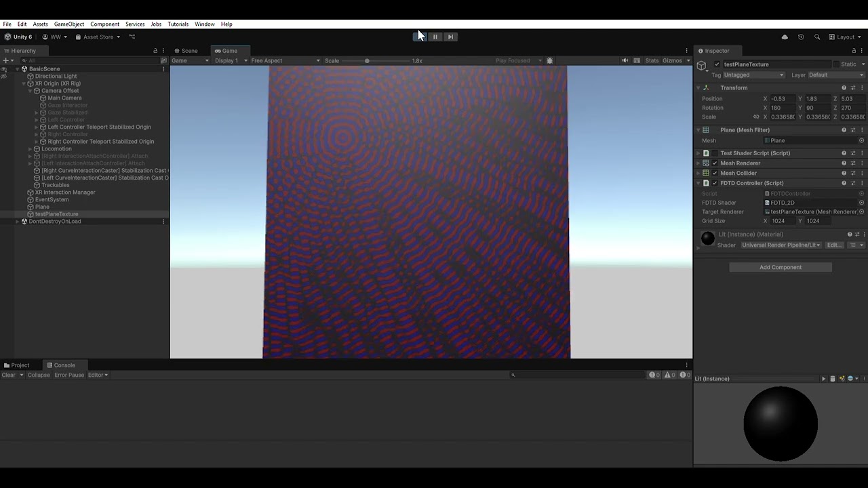This screenshot has width=868, height=488.
Task: Open the Tutorials menu
Action: [x=178, y=24]
